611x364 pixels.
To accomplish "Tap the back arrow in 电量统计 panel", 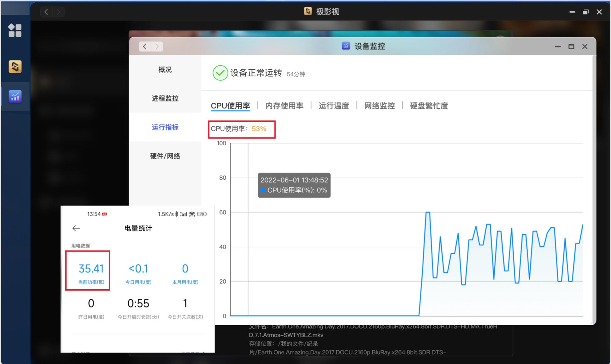I will point(76,228).
